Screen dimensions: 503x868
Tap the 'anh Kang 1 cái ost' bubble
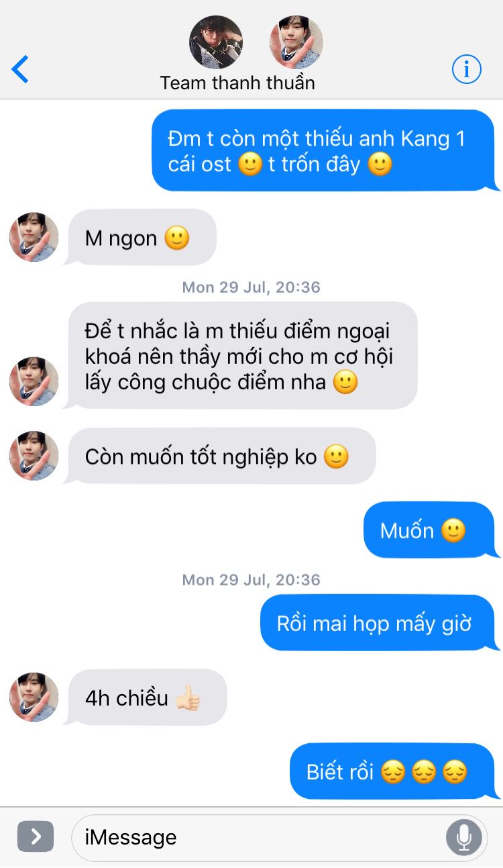[325, 150]
